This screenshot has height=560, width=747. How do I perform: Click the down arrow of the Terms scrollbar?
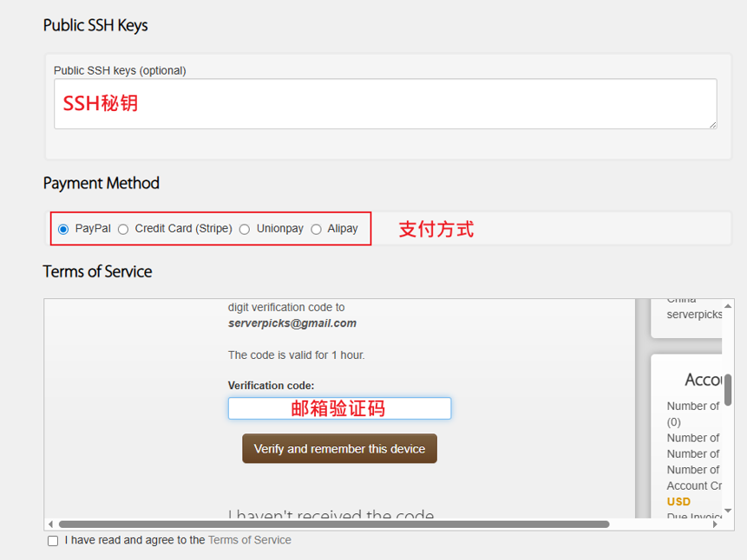pos(728,511)
